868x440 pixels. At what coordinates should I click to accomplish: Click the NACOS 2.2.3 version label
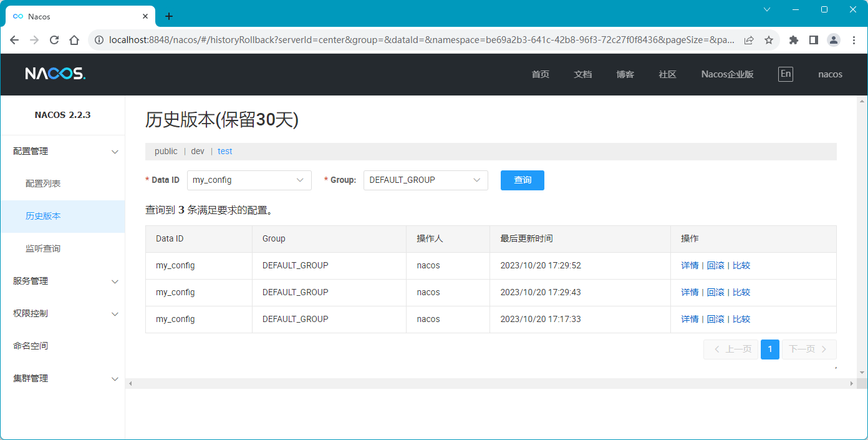62,115
